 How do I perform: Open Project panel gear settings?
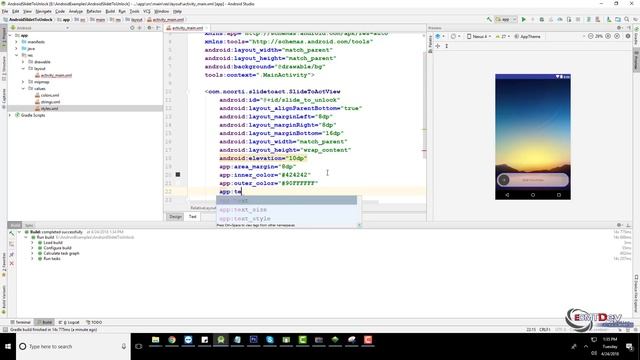coord(149,28)
